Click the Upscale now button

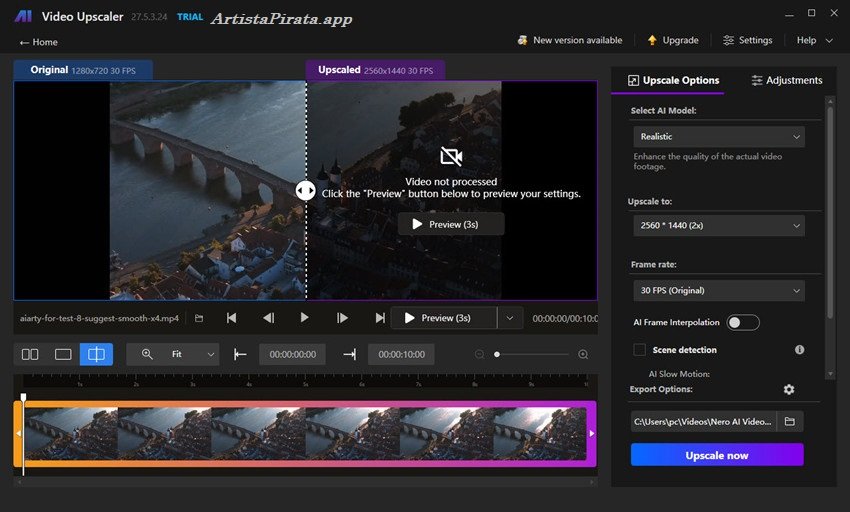(717, 455)
